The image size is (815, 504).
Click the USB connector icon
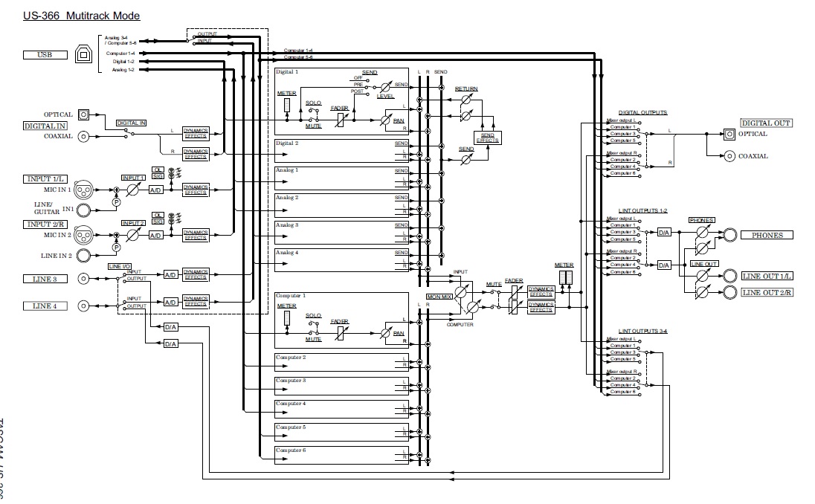coord(83,54)
